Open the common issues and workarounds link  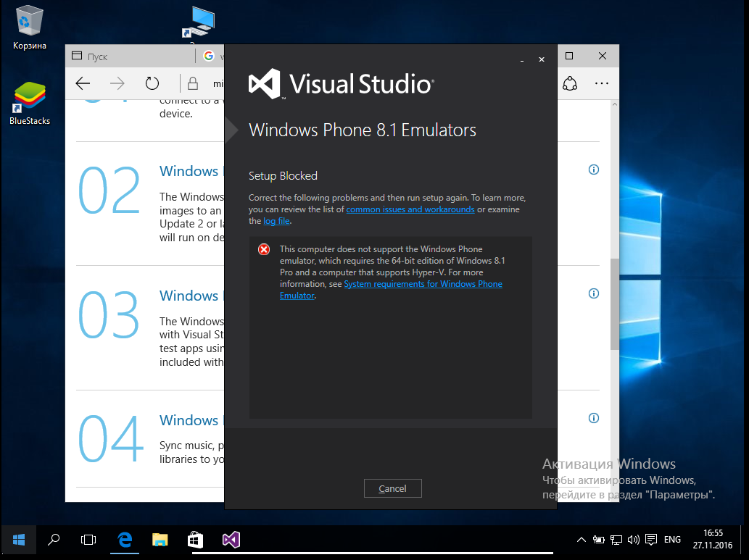click(410, 209)
